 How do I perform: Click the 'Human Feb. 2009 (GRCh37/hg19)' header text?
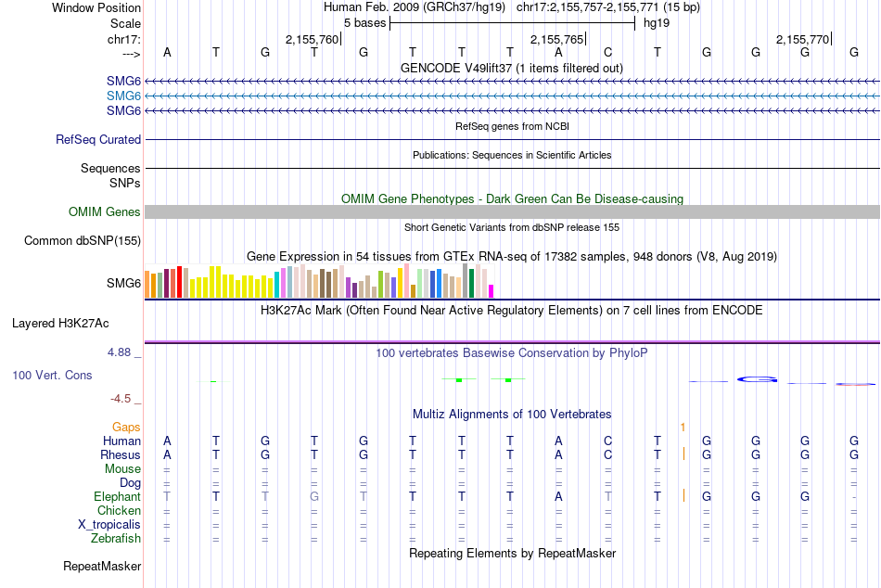(x=415, y=7)
